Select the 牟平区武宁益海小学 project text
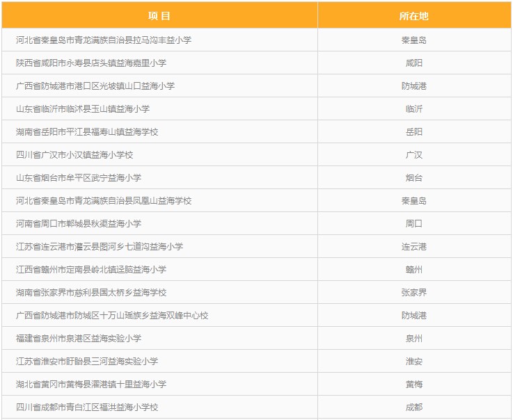This screenshot has width=513, height=420. coord(79,177)
